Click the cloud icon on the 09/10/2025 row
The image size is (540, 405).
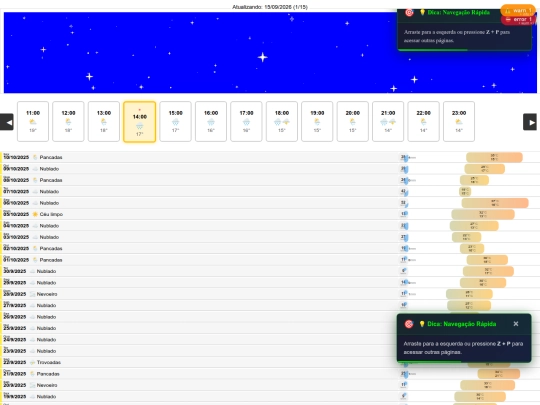tap(35, 169)
